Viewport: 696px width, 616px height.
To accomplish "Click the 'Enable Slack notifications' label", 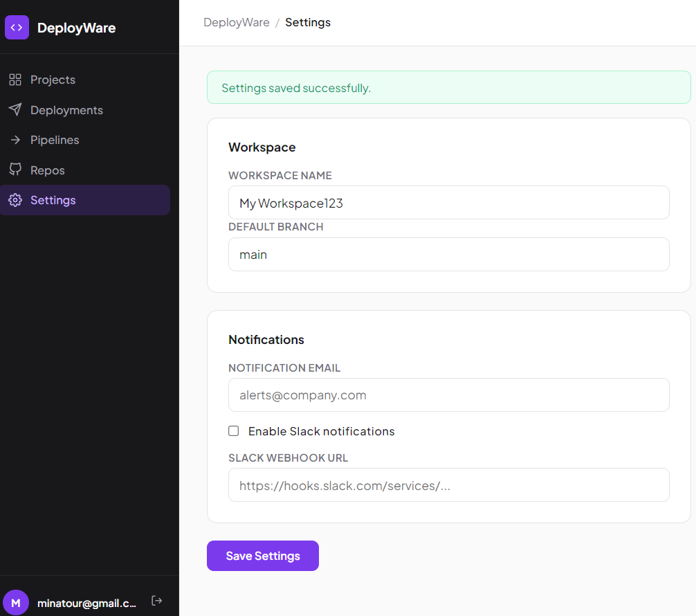I will (322, 431).
